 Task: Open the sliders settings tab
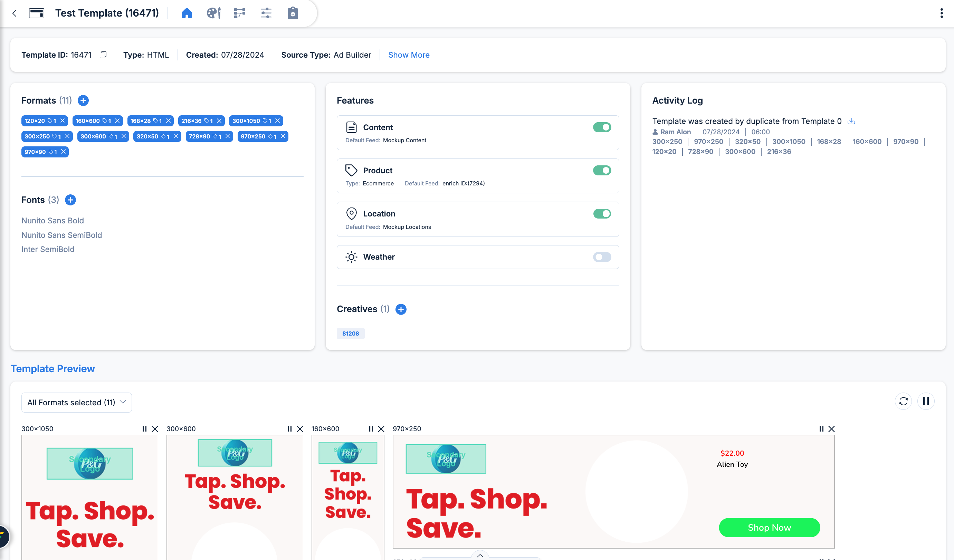point(266,13)
